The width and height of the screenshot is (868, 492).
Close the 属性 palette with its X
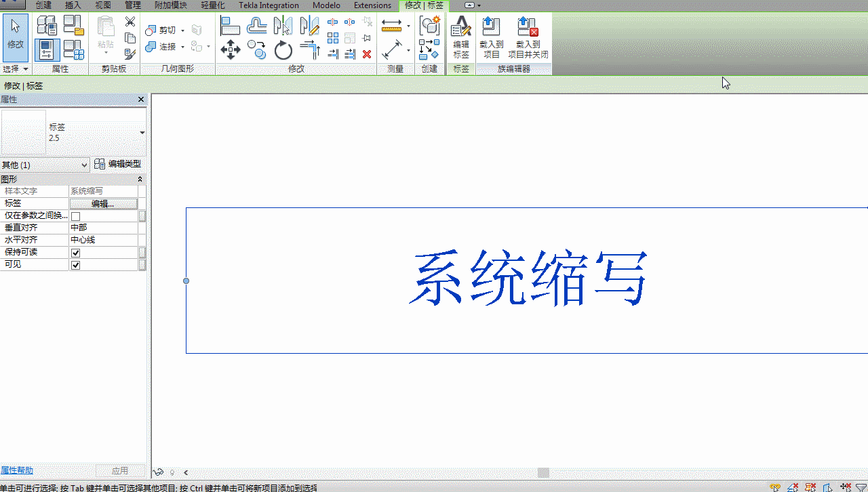pos(141,100)
